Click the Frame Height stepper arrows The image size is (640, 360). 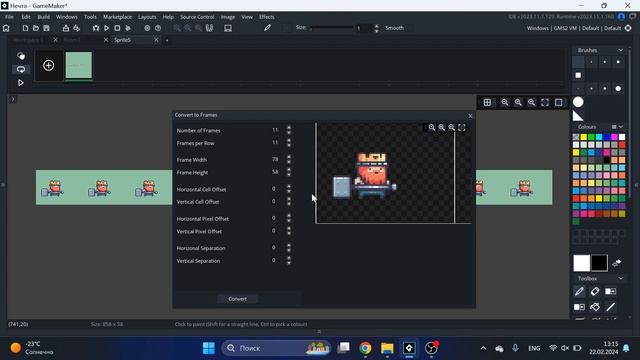click(289, 172)
